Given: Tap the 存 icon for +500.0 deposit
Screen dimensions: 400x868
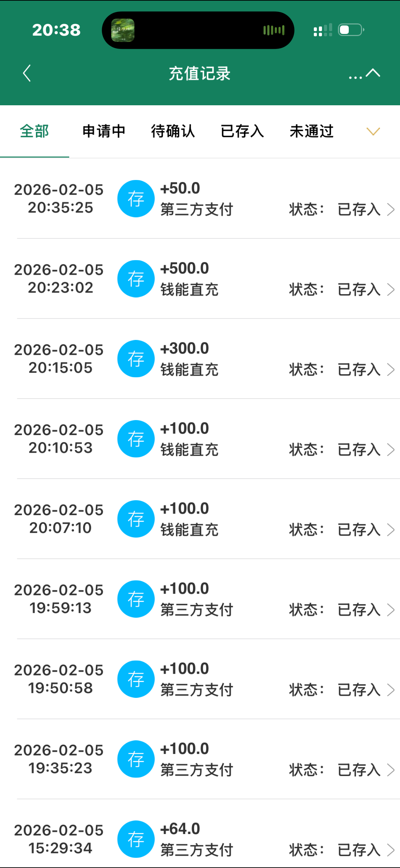Looking at the screenshot, I should point(136,279).
